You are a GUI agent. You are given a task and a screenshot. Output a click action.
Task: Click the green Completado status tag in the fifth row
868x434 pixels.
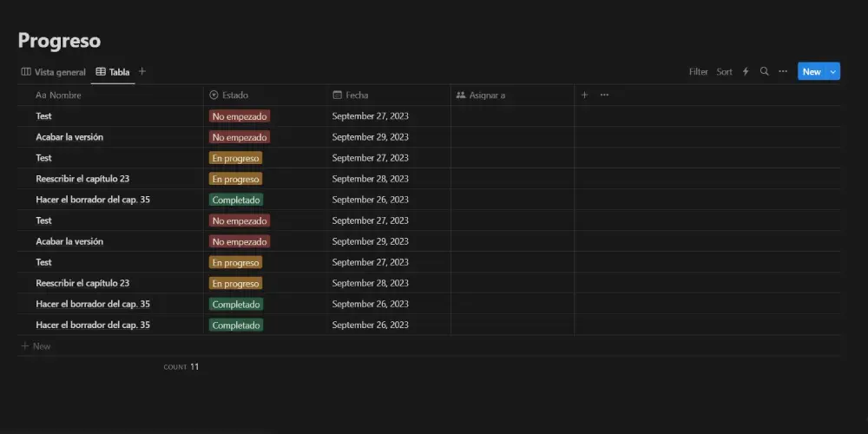pyautogui.click(x=236, y=200)
